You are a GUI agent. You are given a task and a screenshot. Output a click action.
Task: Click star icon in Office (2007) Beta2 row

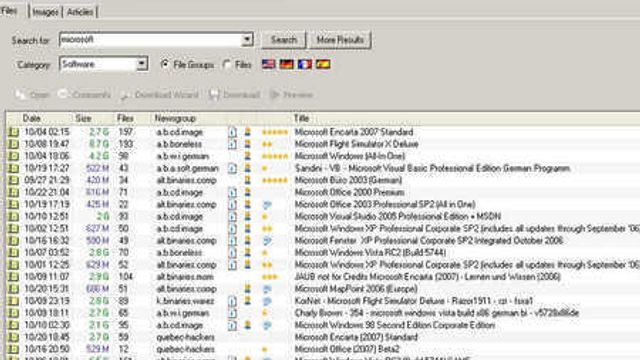(x=264, y=349)
